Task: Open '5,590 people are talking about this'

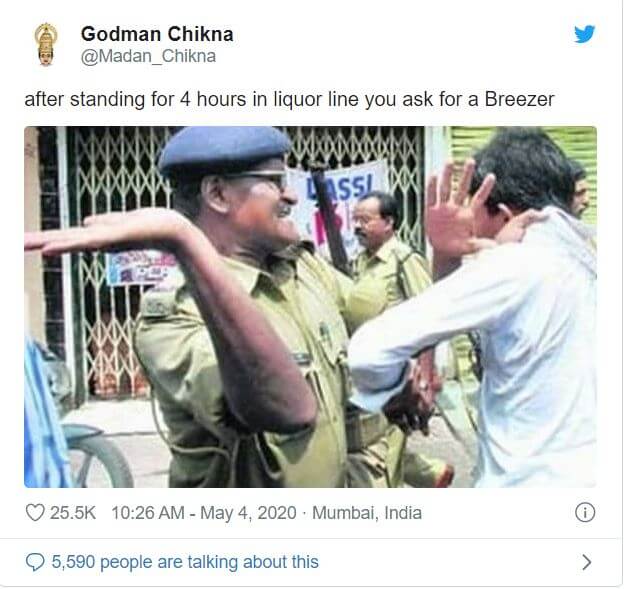Action: click(185, 562)
